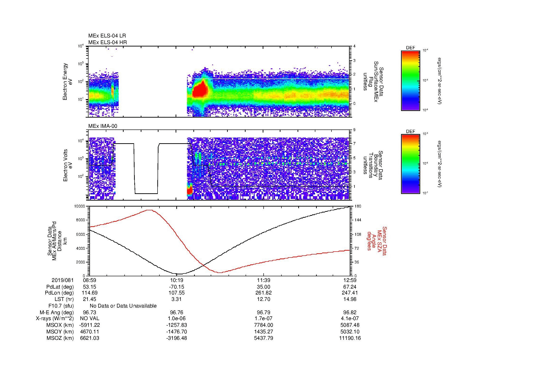Viewport: 555px width, 392px height.
Task: Click the time tick label '11:39'
Action: (263, 280)
